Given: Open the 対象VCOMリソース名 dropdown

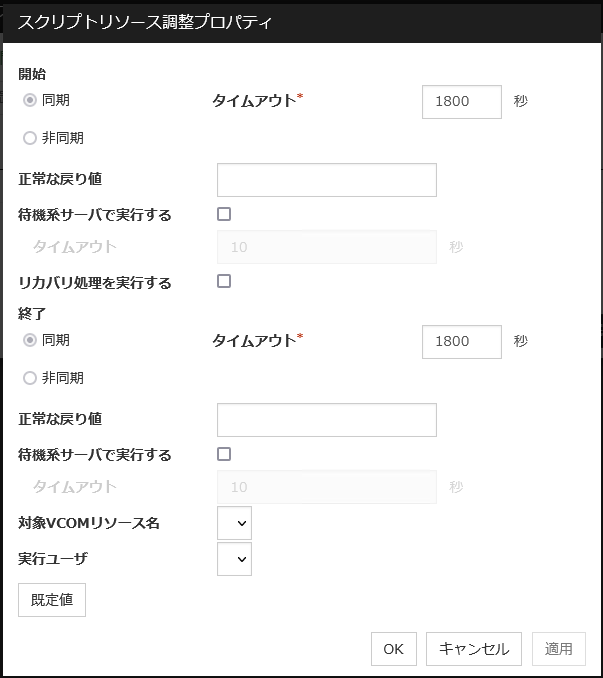Looking at the screenshot, I should coord(234,523).
